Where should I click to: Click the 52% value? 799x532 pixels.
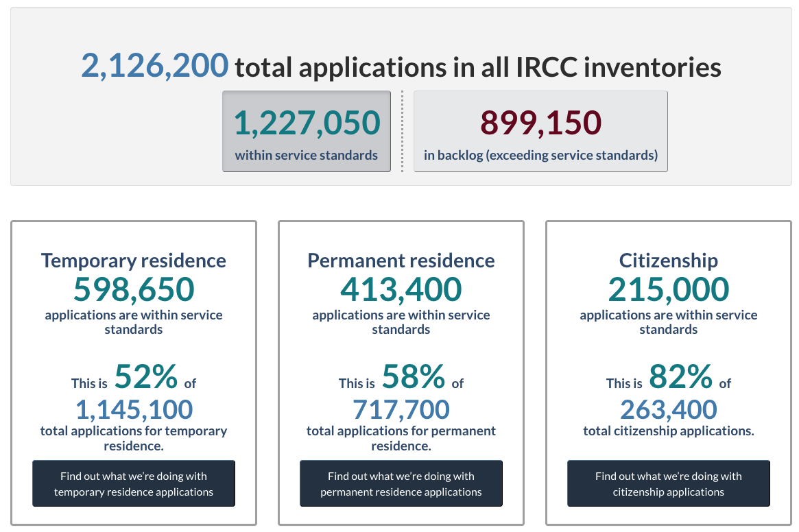tap(146, 376)
